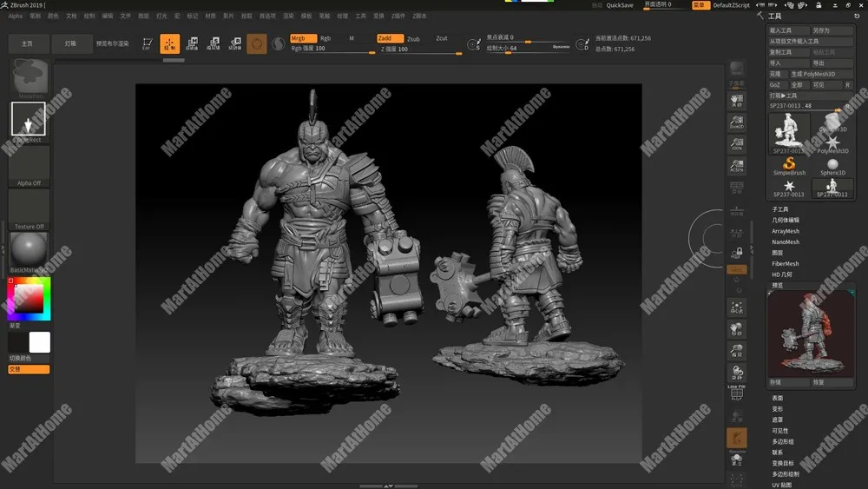Click the brush D dynamic icon
Viewport: 868px width, 489px height.
[582, 44]
